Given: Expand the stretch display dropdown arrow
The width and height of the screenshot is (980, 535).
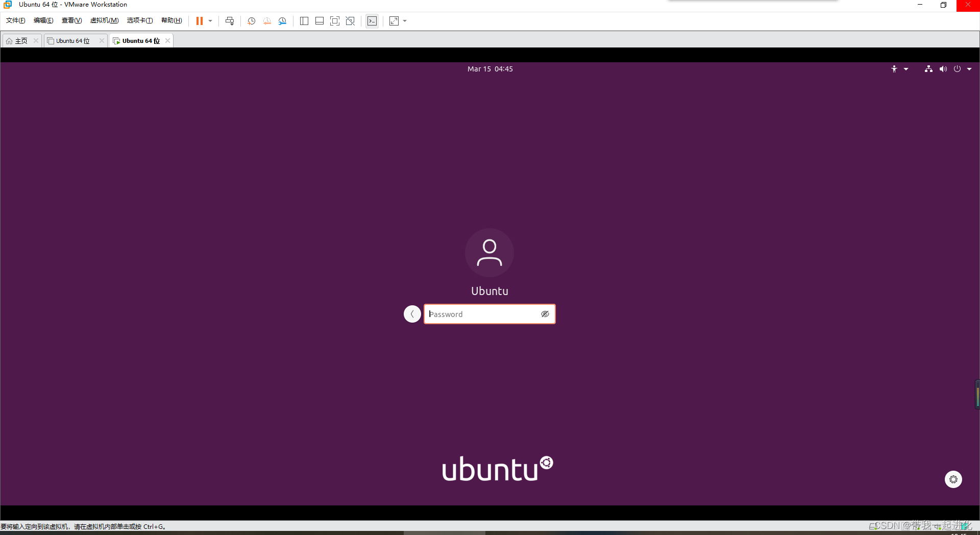Looking at the screenshot, I should coord(405,21).
